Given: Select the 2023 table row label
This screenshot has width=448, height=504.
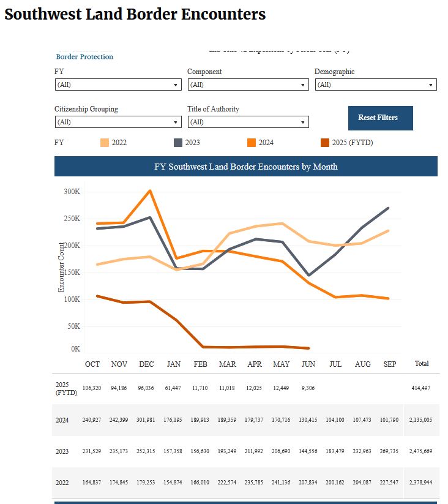Looking at the screenshot, I should pos(62,451).
